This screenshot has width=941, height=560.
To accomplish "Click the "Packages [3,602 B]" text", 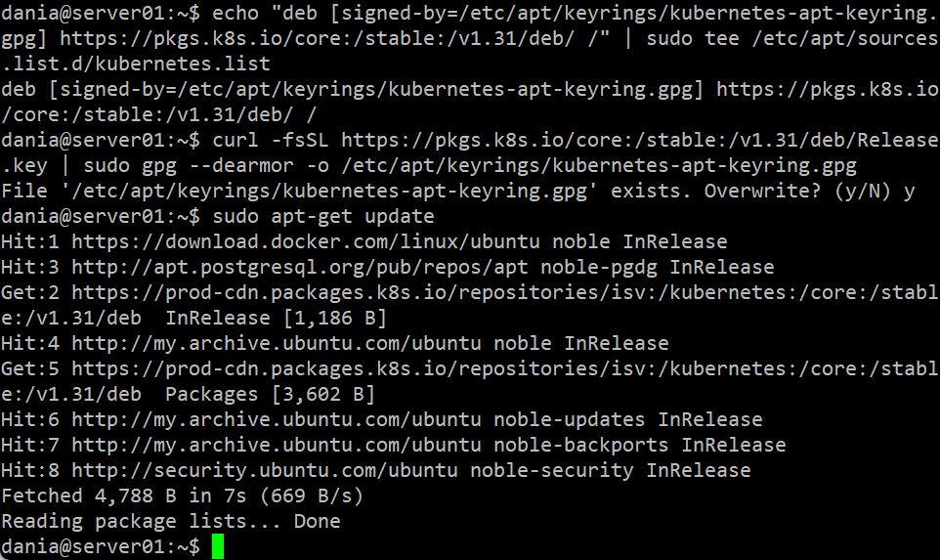I will (x=270, y=394).
